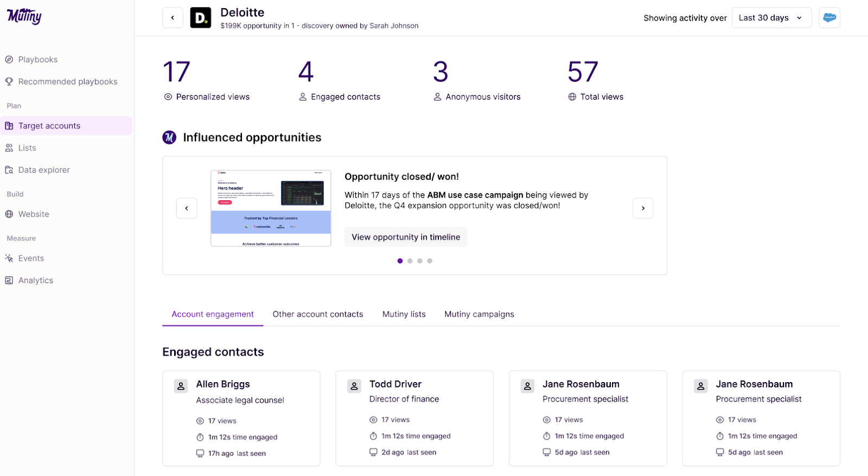This screenshot has width=868, height=476.
Task: Click '2d ago last seen' text
Action: pyautogui.click(x=409, y=453)
